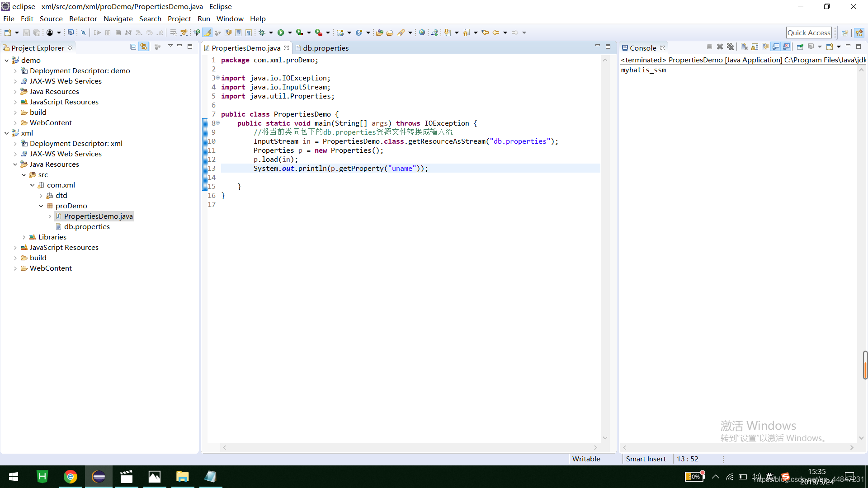
Task: Click the Next Annotation icon
Action: coord(447,33)
